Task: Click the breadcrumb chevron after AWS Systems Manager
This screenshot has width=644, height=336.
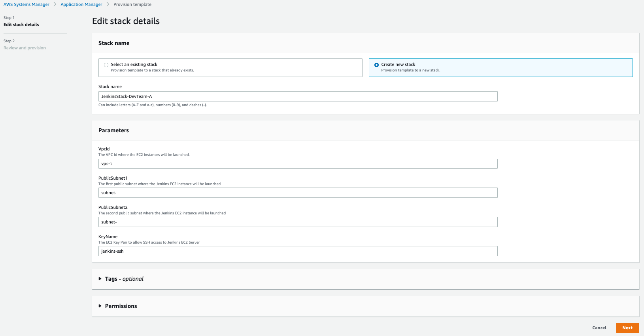Action: [55, 4]
